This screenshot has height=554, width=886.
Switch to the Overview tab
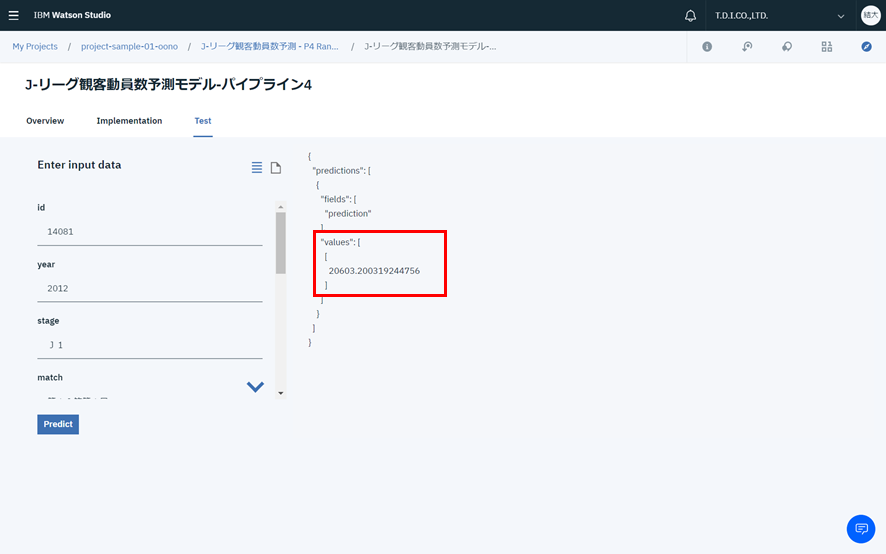coord(45,121)
